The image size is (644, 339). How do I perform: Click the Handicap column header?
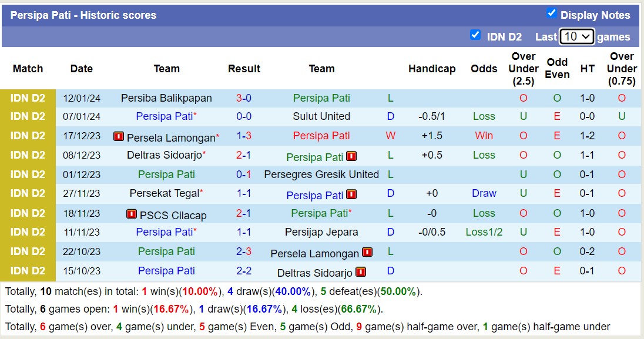point(432,69)
